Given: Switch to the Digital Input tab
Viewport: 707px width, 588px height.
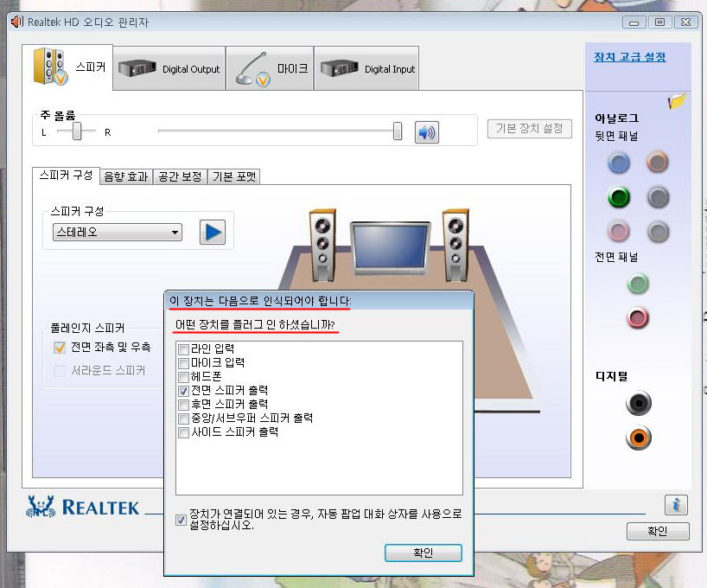Looking at the screenshot, I should [x=366, y=68].
